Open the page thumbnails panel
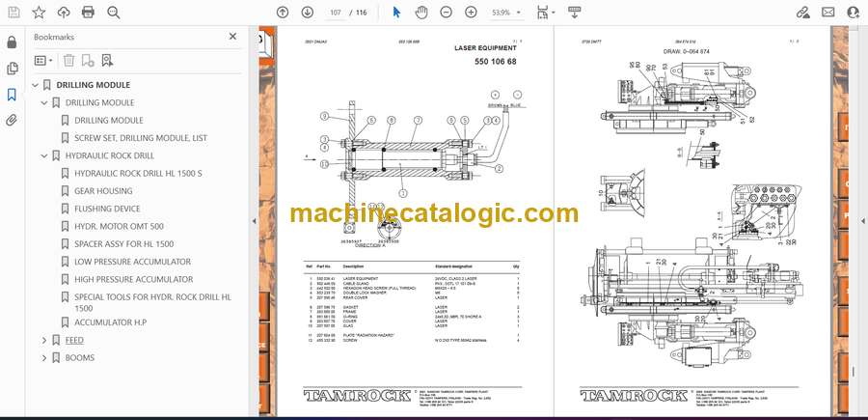 click(x=12, y=69)
